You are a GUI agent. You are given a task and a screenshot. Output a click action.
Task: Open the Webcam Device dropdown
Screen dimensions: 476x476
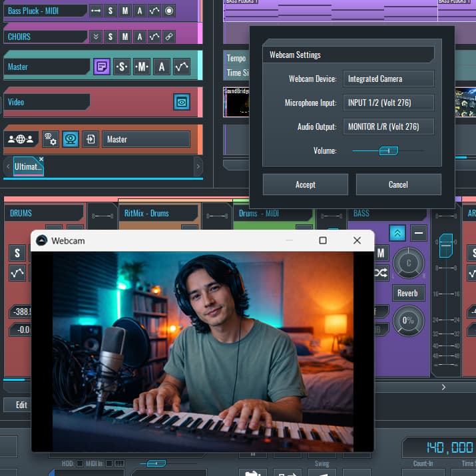point(388,79)
